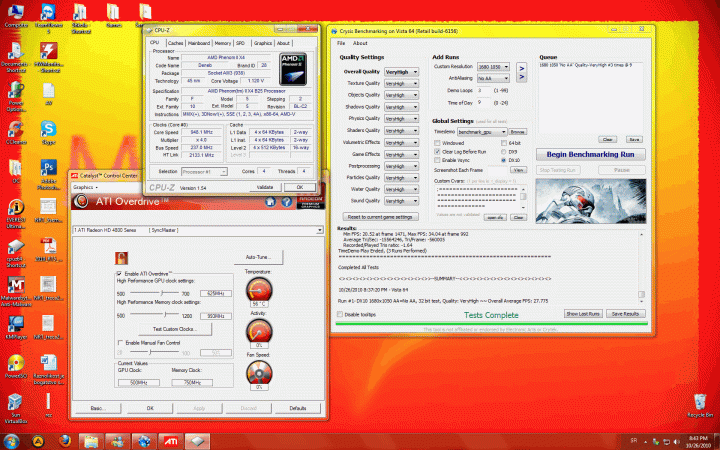Viewport: 720px width, 450px height.
Task: Open the Memory tab in CPU-Z
Action: 223,43
